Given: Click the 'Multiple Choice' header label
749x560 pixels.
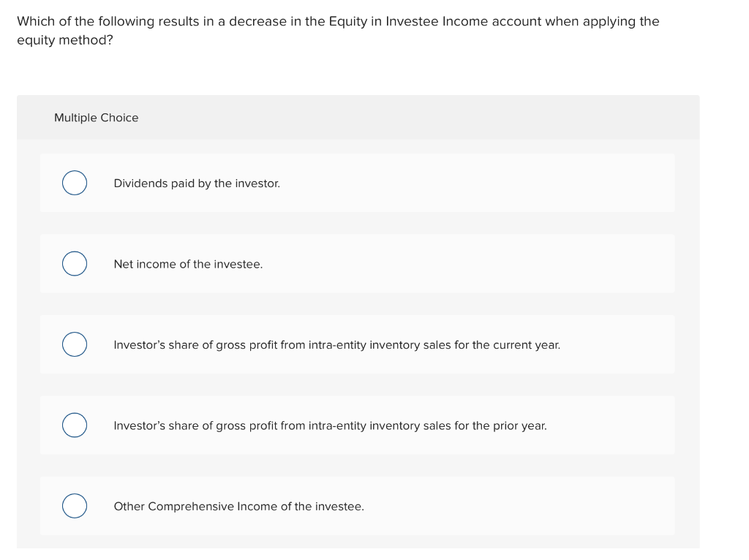Looking at the screenshot, I should click(96, 117).
